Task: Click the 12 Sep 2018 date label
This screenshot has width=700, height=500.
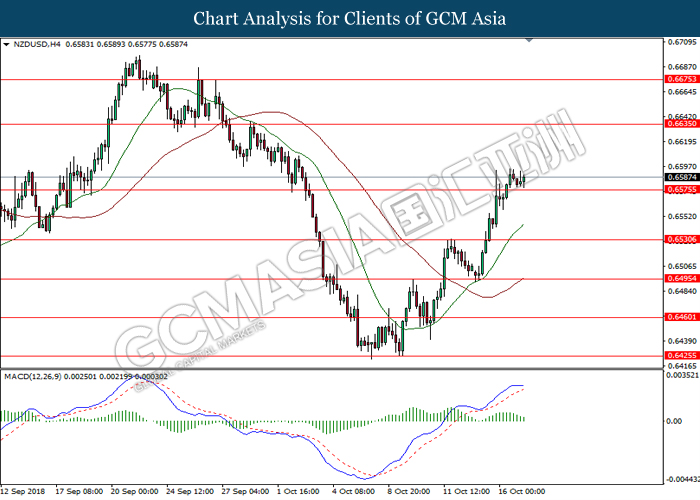Action: 23,492
